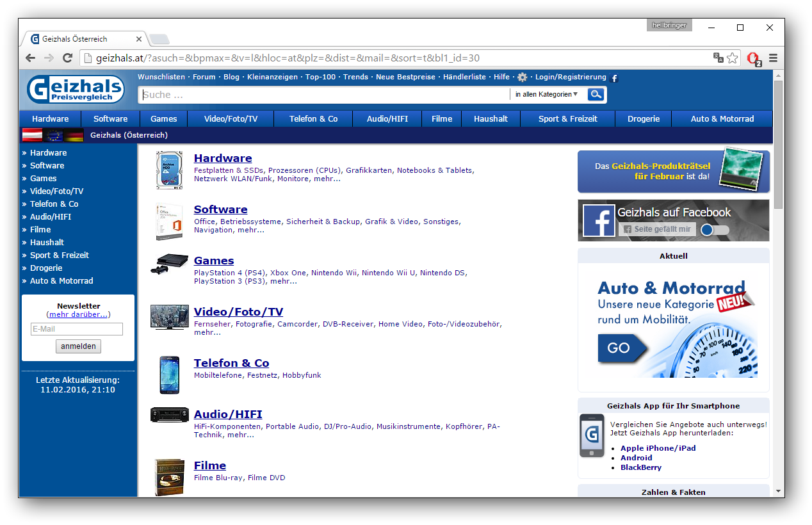
Task: Click the AV receiver image beside Audio/HIFI
Action: (x=169, y=415)
